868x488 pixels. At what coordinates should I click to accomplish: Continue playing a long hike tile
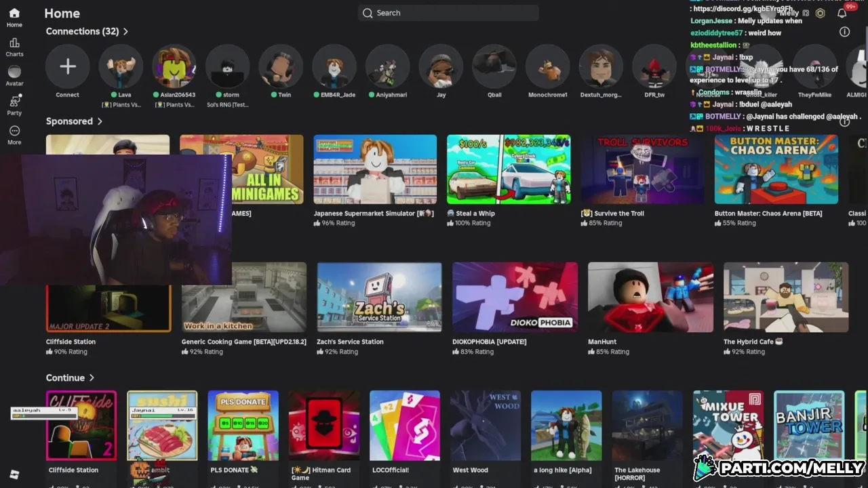(566, 426)
